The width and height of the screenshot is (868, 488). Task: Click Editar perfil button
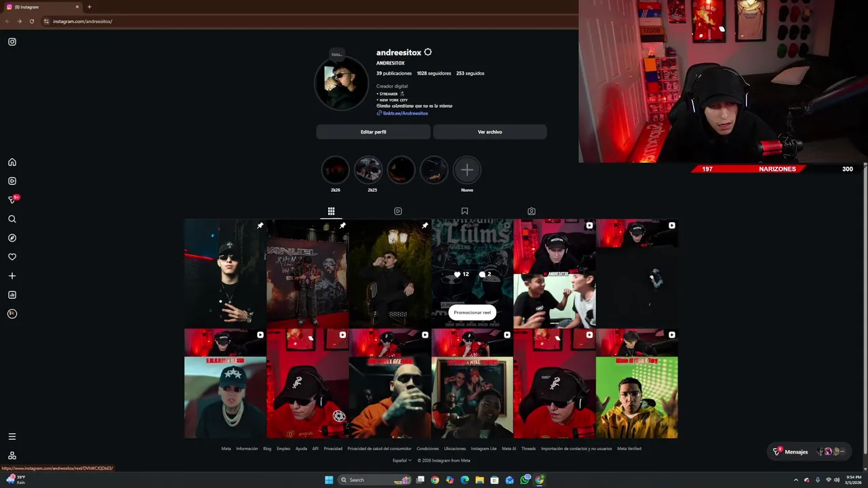[373, 132]
